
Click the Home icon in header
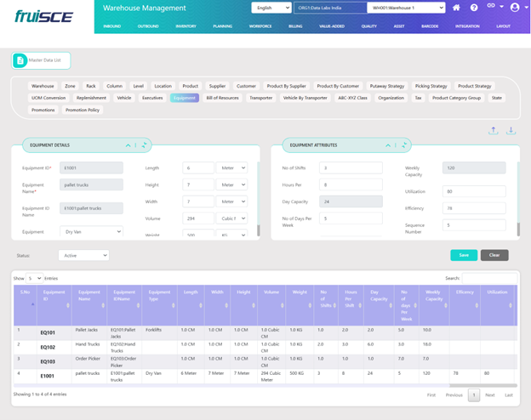click(457, 8)
